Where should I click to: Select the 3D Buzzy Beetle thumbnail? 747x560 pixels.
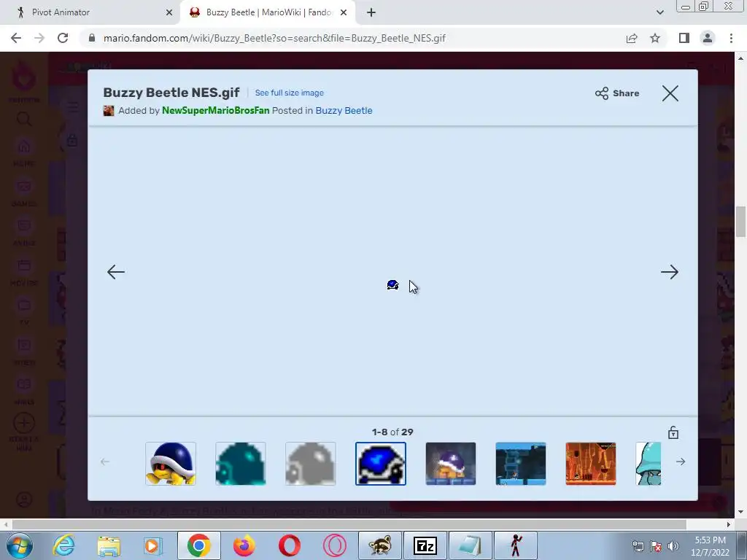171,463
